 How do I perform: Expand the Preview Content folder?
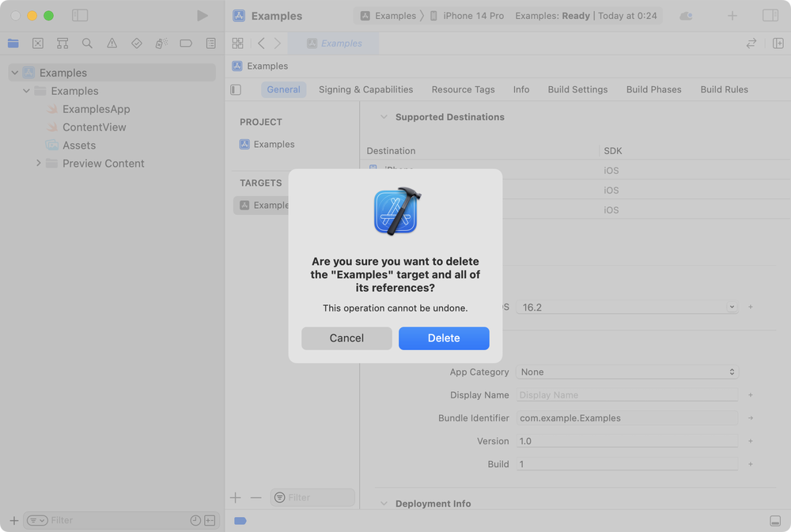38,164
